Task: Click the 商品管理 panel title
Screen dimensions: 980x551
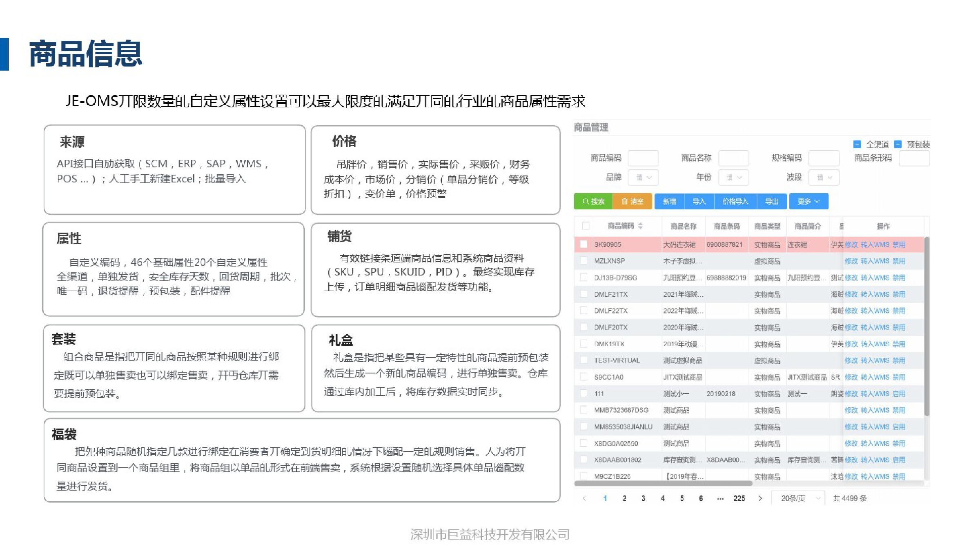Action: (x=591, y=127)
